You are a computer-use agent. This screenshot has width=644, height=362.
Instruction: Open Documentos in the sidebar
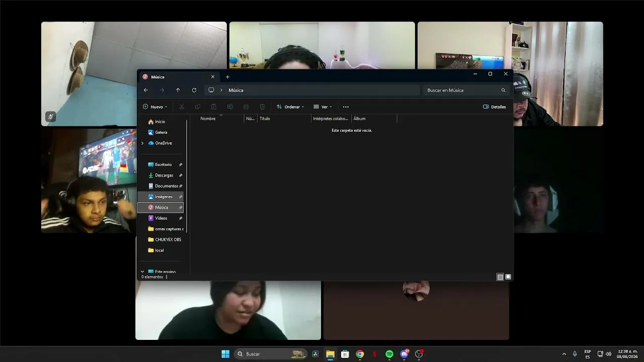pos(166,186)
